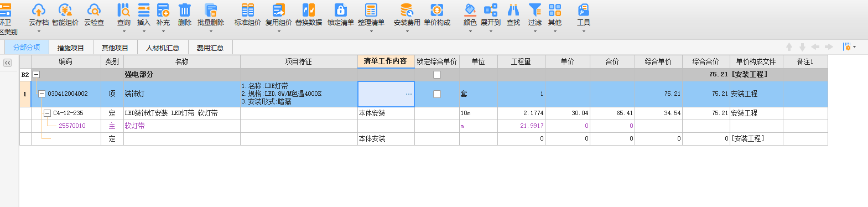Click the code cell 25570010
This screenshot has height=207, width=868.
click(x=72, y=126)
